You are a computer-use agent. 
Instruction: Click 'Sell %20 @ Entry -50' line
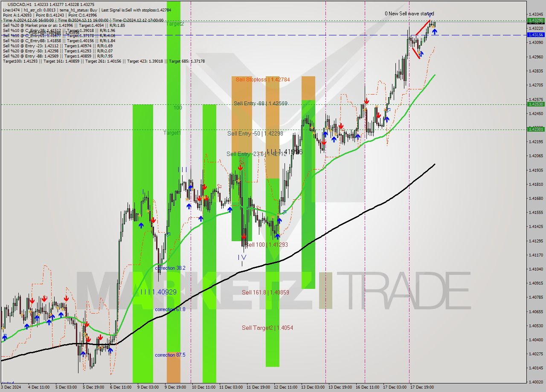[x=58, y=51]
